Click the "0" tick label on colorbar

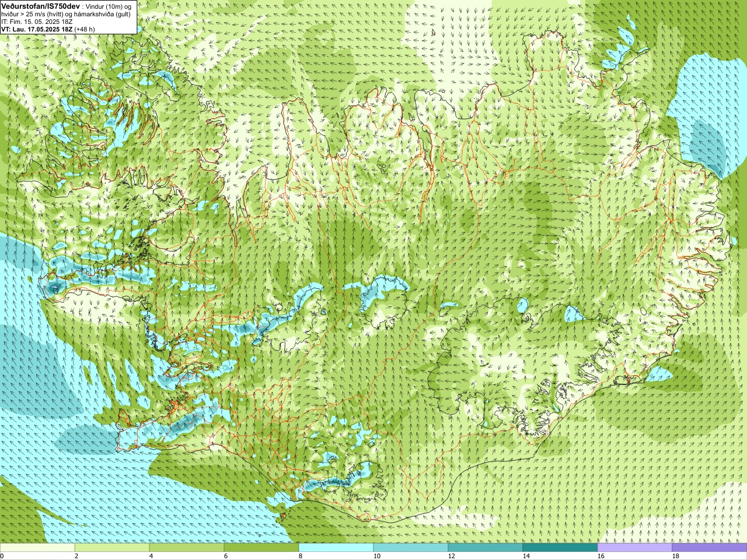pyautogui.click(x=2, y=556)
